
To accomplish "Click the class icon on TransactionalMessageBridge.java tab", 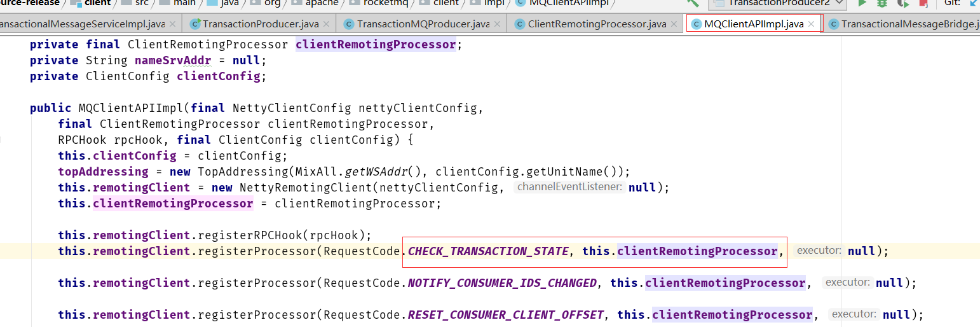I will (x=833, y=24).
